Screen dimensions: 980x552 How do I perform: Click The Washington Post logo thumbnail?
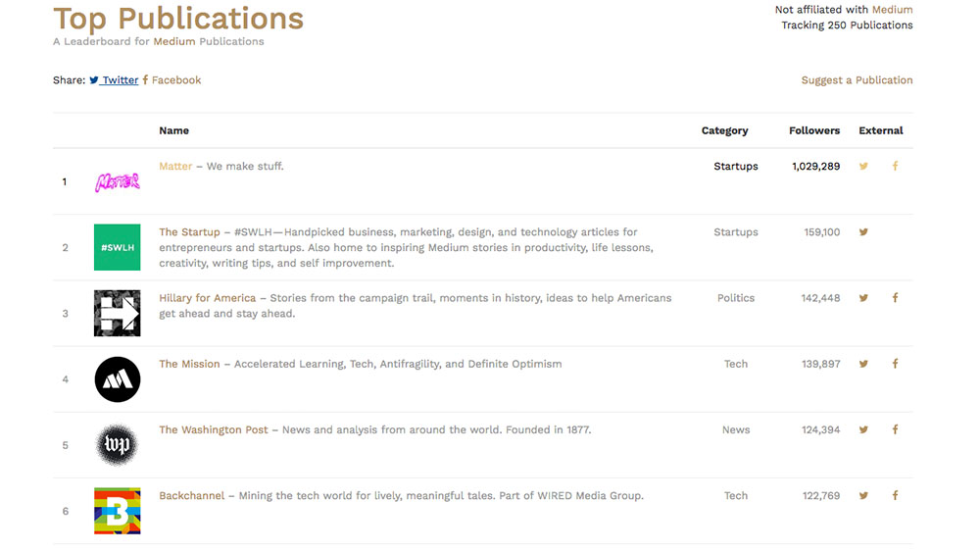pos(117,445)
